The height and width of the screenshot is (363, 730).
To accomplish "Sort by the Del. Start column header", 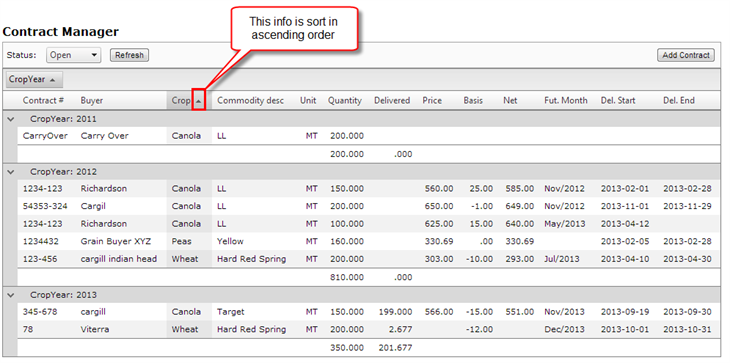I will pyautogui.click(x=618, y=101).
